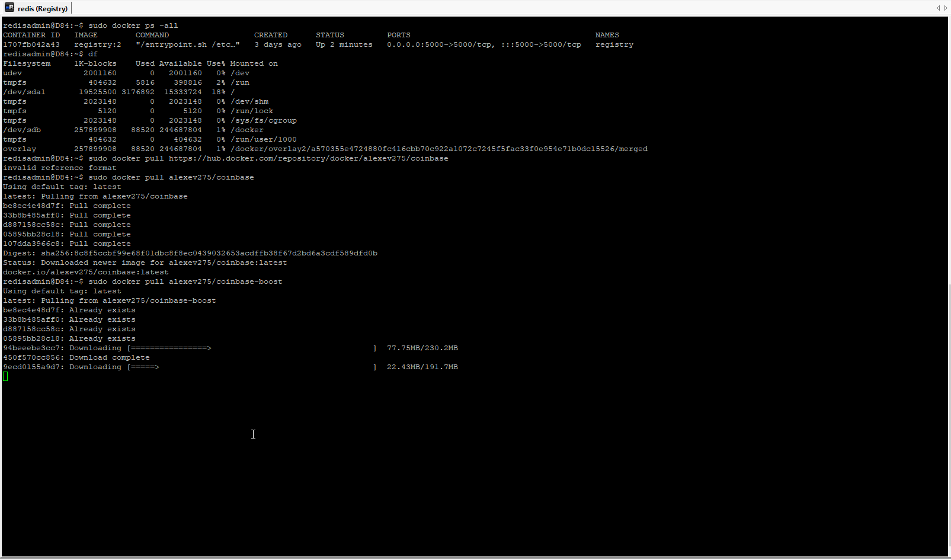Click the '/docker/overlay2/...merged' mount path

click(439, 149)
